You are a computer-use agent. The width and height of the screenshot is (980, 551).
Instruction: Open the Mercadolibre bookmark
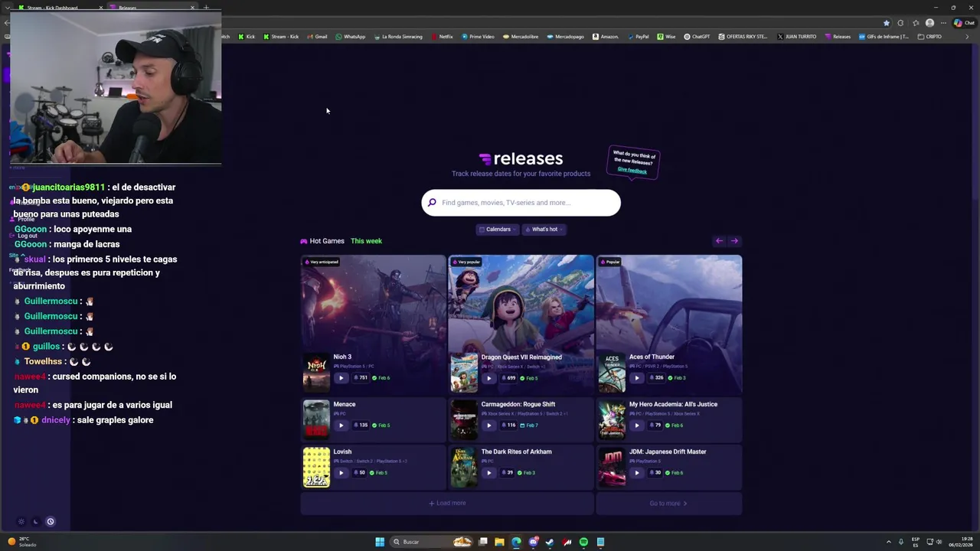[521, 37]
